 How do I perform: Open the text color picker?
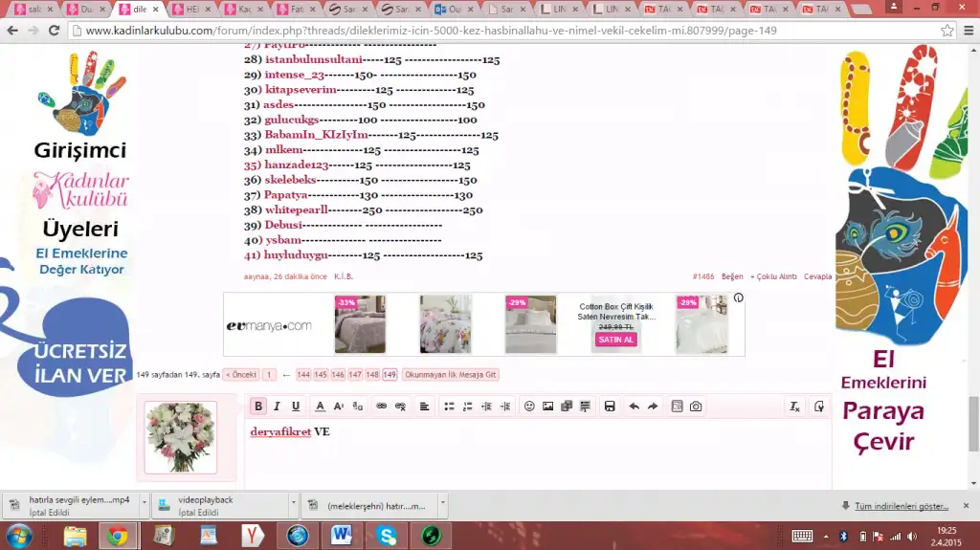pyautogui.click(x=321, y=407)
